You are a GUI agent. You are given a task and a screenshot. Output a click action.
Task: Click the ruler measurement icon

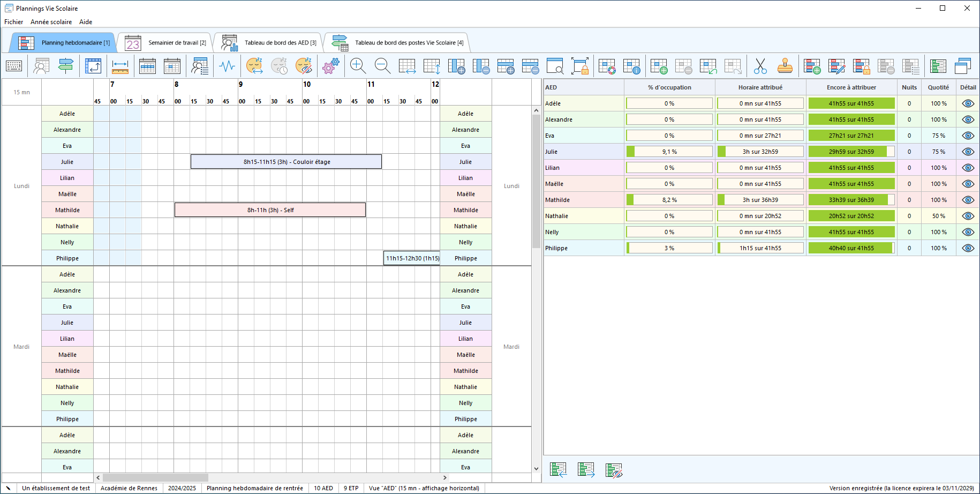coord(120,66)
